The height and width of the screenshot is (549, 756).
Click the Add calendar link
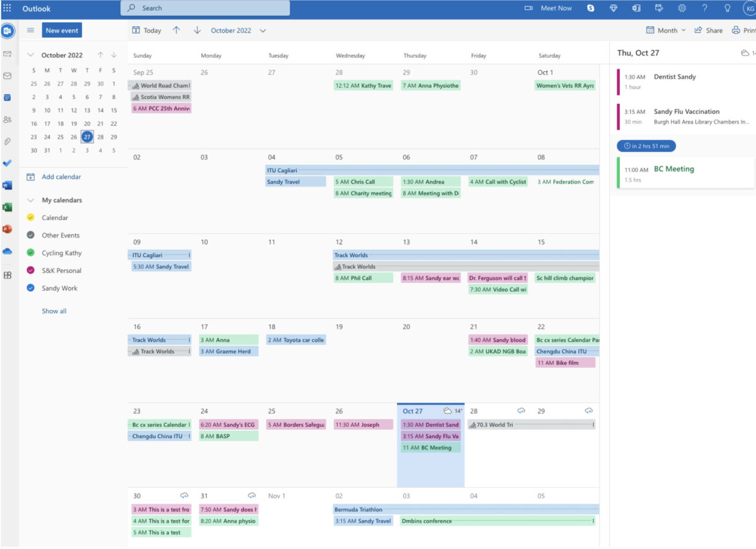click(x=62, y=176)
